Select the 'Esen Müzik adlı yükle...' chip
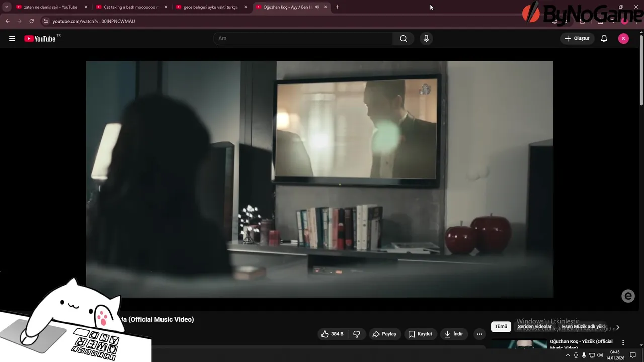Image resolution: width=644 pixels, height=362 pixels. pyautogui.click(x=584, y=327)
